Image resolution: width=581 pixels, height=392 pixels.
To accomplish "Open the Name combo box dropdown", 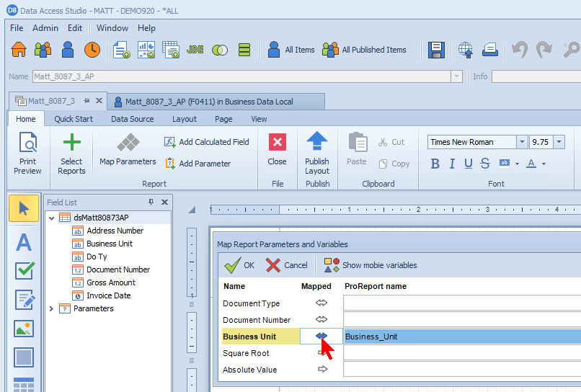I will pos(456,76).
